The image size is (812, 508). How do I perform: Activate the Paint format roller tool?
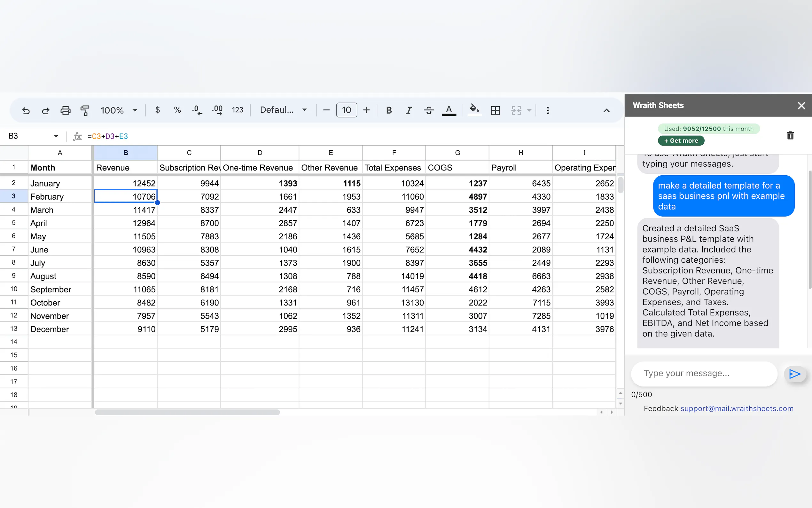[x=85, y=110]
